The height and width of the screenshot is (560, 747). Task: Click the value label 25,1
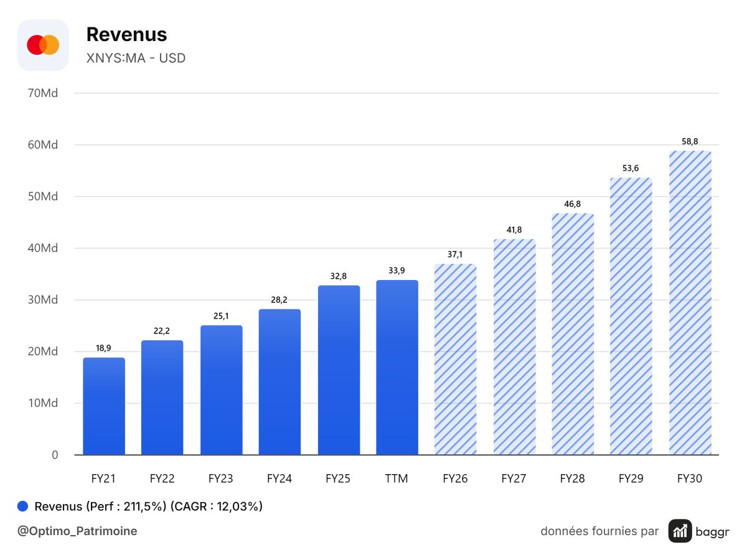pyautogui.click(x=222, y=316)
